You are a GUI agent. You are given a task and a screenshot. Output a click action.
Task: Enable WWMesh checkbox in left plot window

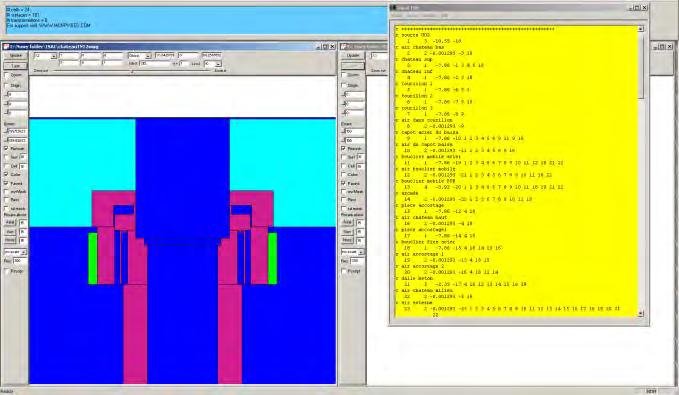click(x=6, y=191)
